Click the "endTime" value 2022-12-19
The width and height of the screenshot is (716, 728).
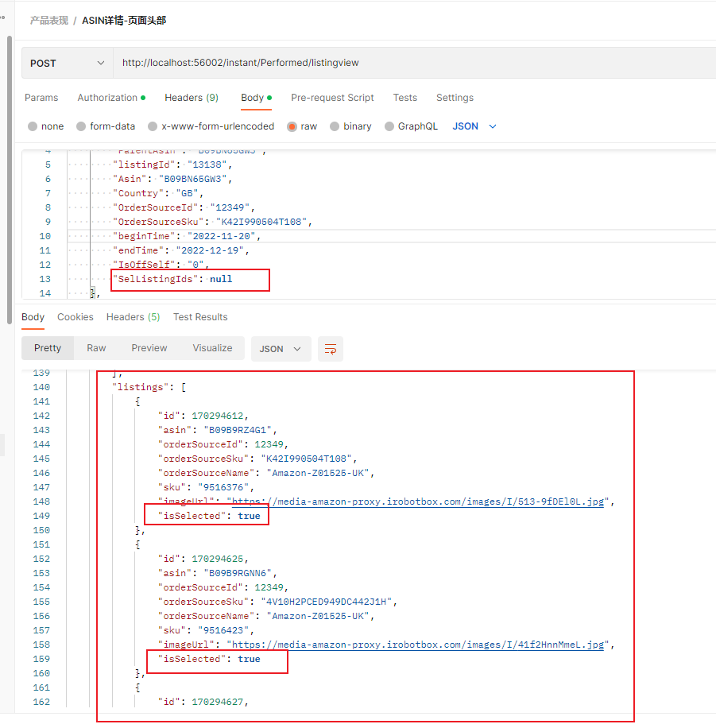click(210, 250)
